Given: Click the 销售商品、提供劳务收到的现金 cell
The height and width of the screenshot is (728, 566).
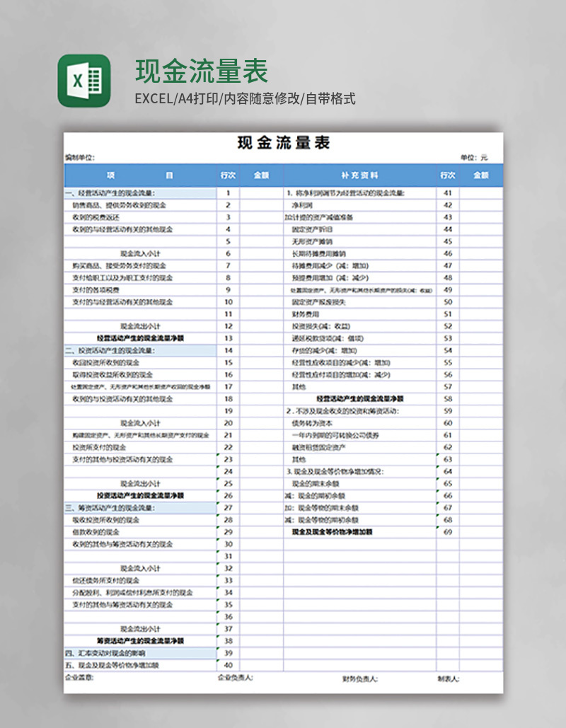Looking at the screenshot, I should point(124,205).
